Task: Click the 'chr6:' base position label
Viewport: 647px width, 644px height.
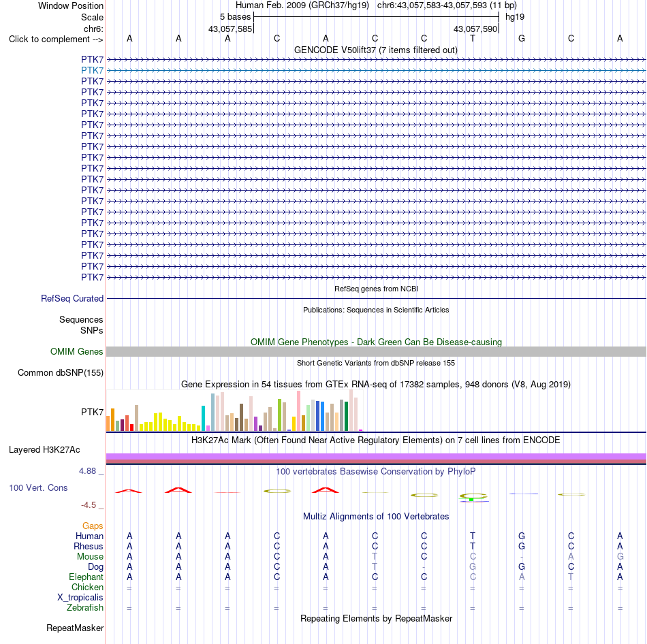Action: (93, 29)
